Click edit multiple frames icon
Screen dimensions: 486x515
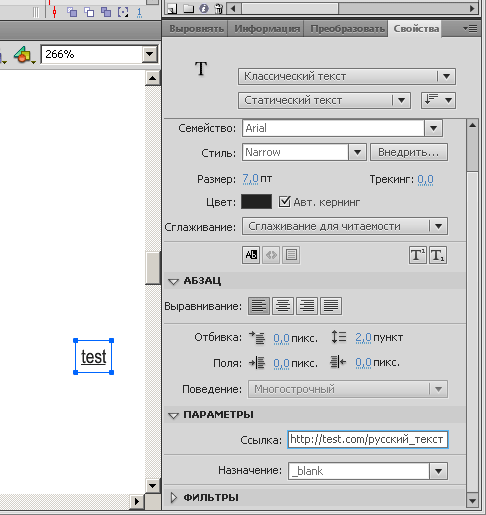click(106, 12)
